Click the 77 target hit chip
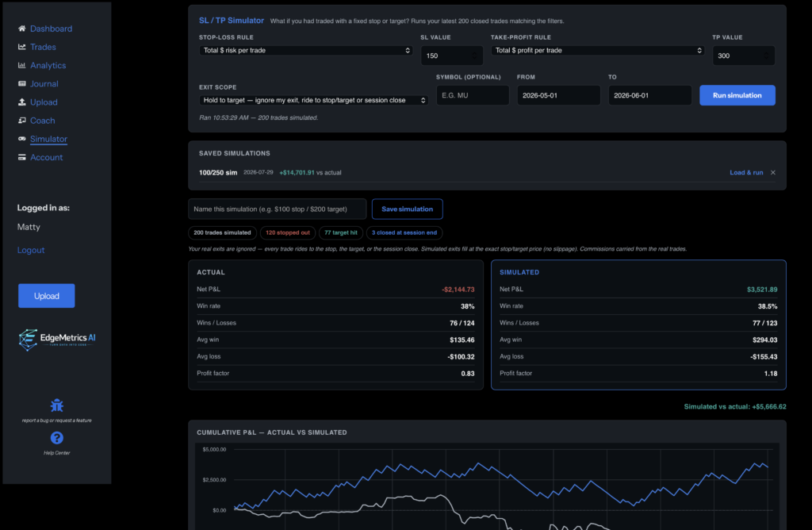Viewport: 812px width, 530px height. (x=341, y=232)
